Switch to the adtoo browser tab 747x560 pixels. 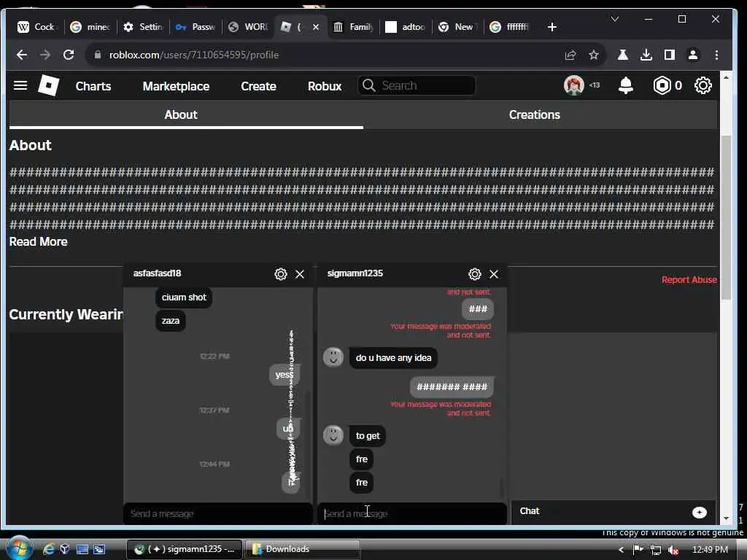coord(406,27)
